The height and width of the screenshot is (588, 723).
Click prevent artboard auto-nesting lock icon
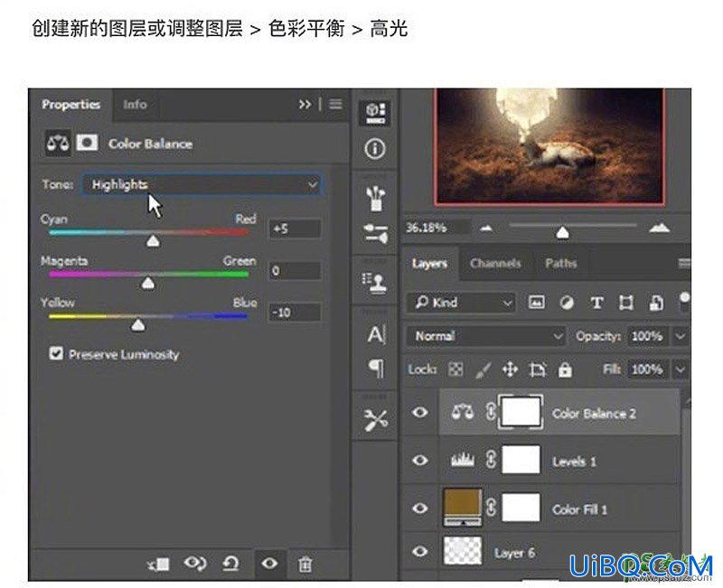538,369
